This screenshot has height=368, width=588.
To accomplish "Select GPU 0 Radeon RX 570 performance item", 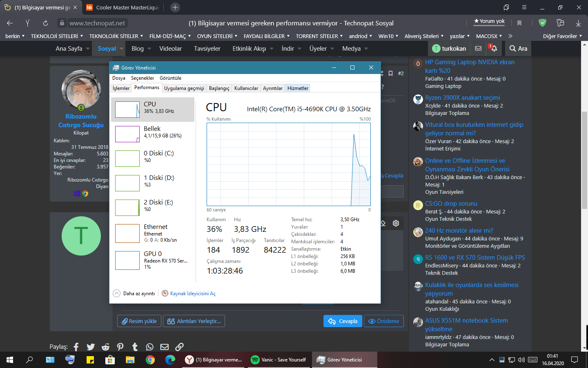I will (153, 260).
